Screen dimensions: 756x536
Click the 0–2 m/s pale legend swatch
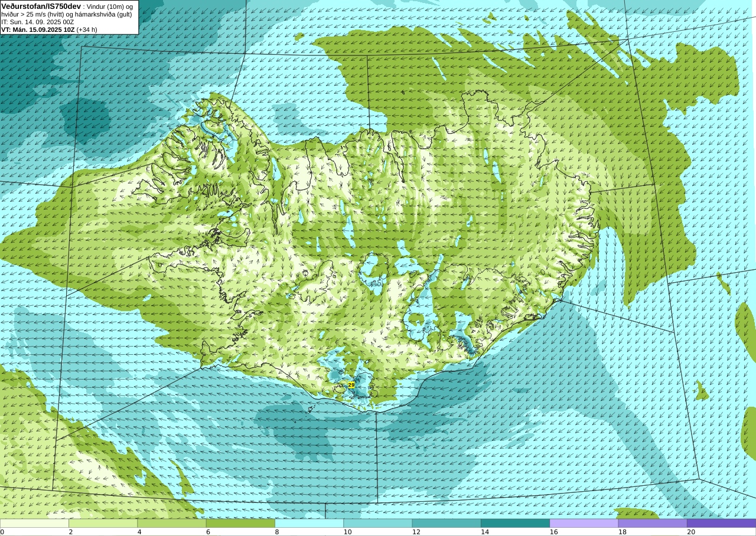click(x=34, y=523)
